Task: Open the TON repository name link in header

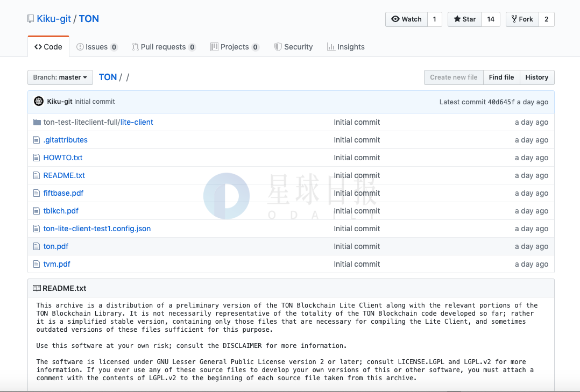Action: tap(89, 19)
